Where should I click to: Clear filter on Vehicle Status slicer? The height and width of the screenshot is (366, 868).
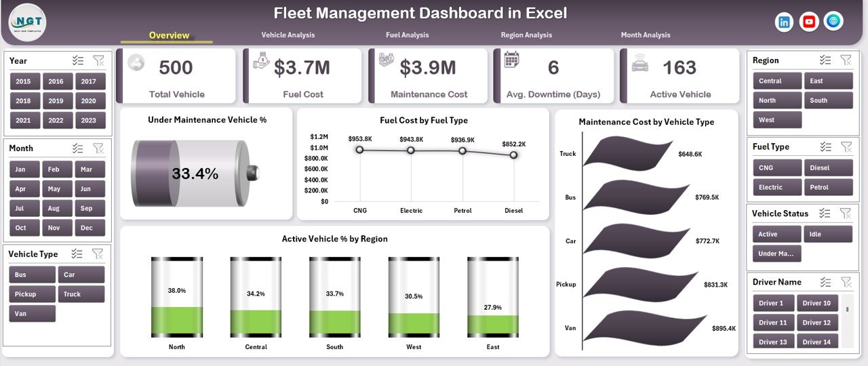[846, 213]
